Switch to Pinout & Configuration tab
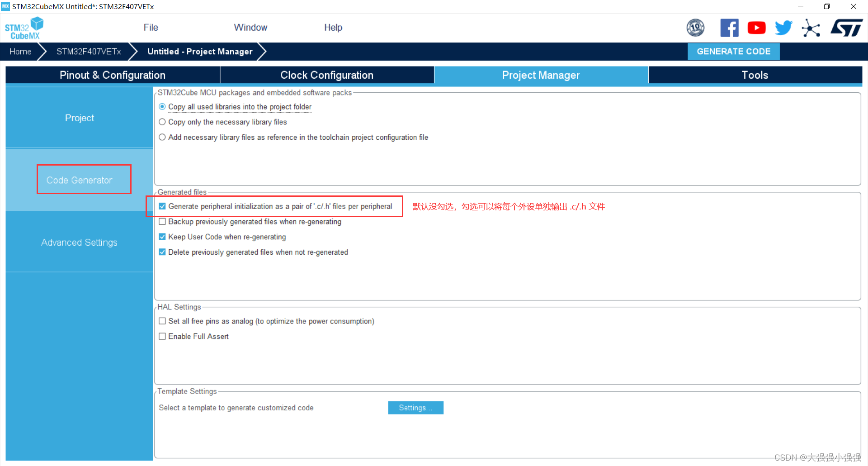Image resolution: width=868 pixels, height=466 pixels. click(113, 75)
